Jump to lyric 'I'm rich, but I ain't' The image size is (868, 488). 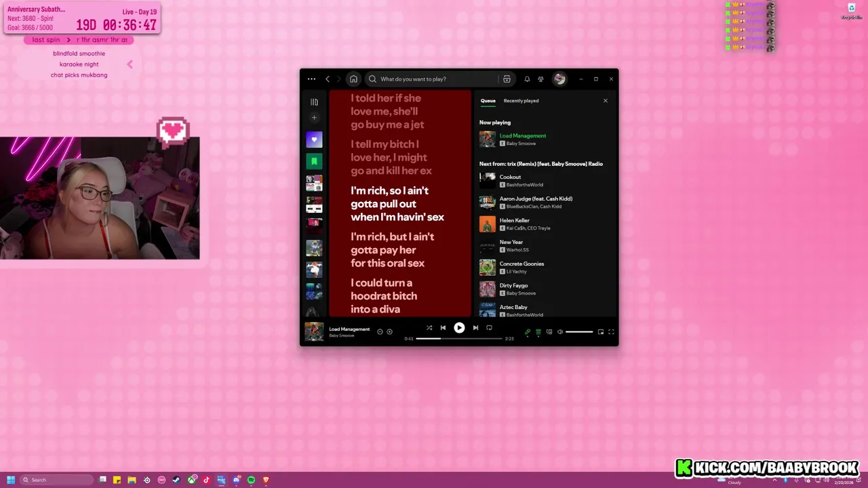(393, 237)
